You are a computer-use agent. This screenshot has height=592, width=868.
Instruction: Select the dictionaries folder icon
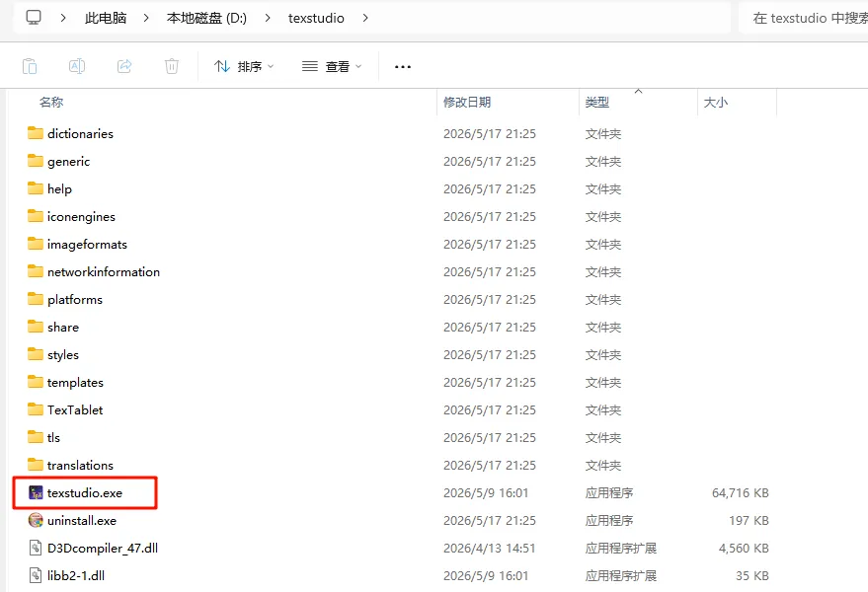pyautogui.click(x=36, y=133)
